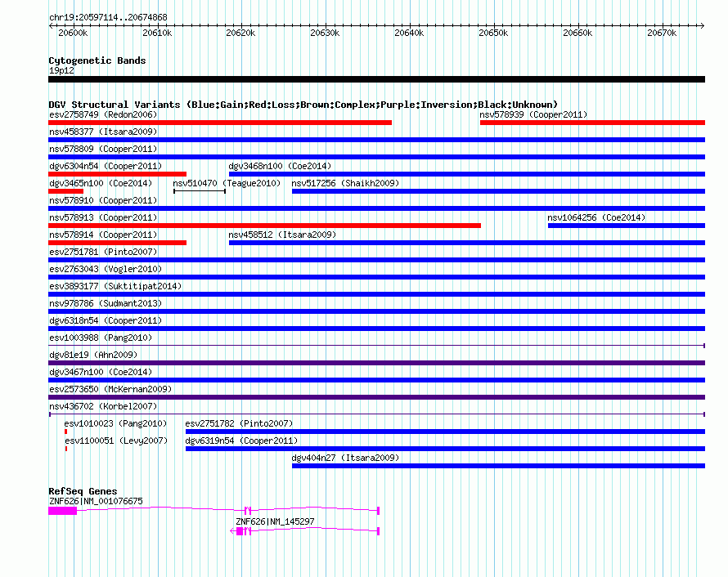The image size is (728, 577).
Task: Select the Cytogenetic Bands track title
Action: 97,60
